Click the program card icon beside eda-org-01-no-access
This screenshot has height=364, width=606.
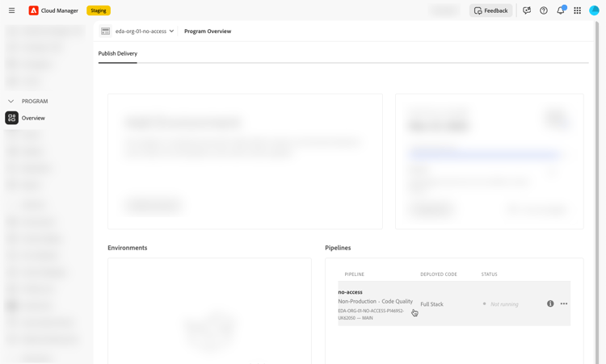pyautogui.click(x=105, y=31)
